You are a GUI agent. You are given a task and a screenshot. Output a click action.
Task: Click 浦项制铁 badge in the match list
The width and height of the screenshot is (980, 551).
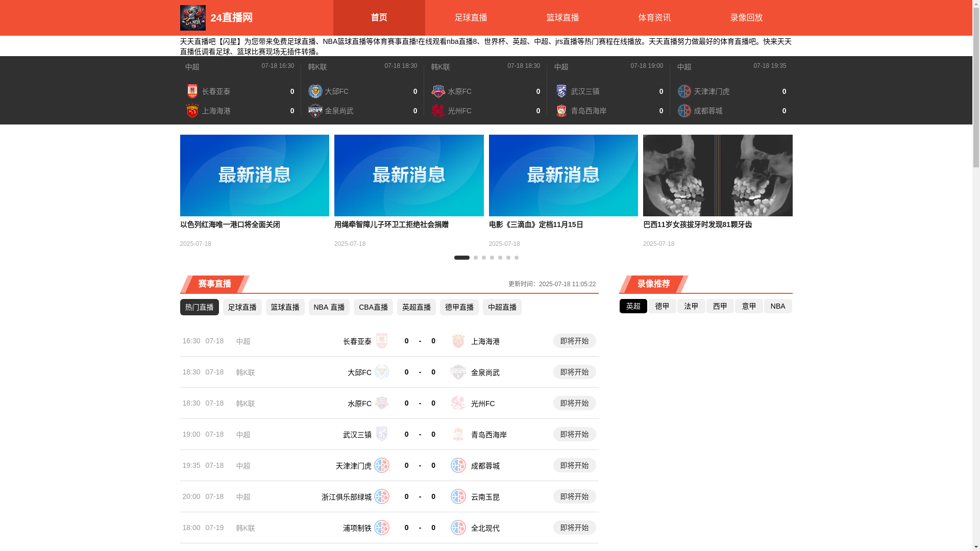pos(382,528)
